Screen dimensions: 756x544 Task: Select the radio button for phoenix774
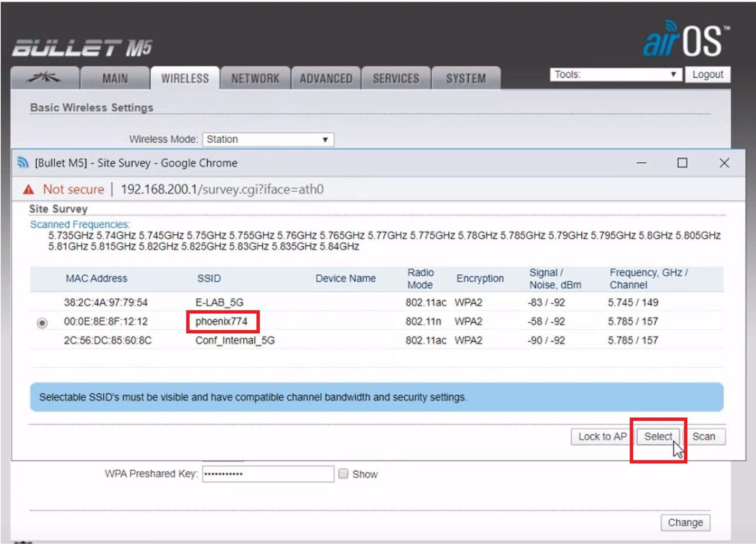[x=42, y=323]
